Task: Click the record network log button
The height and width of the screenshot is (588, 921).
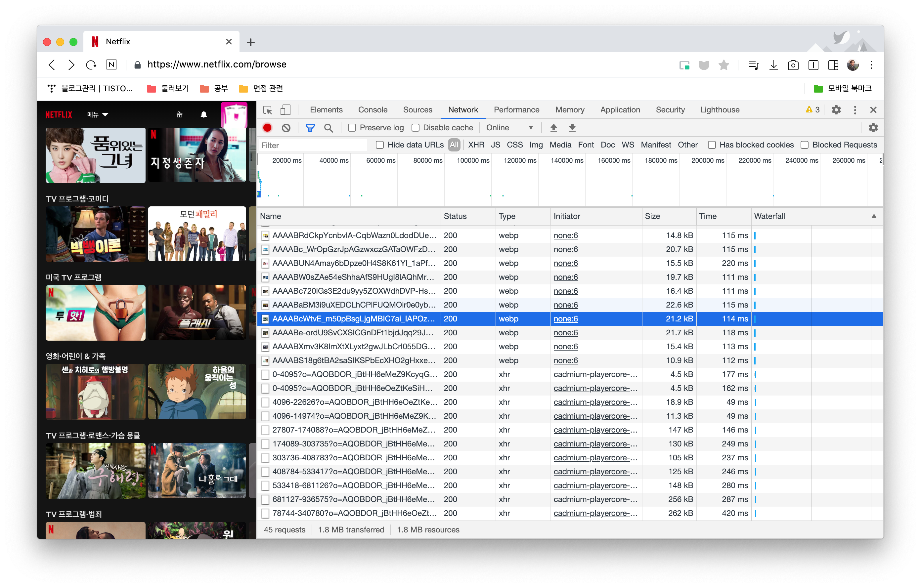Action: [267, 128]
